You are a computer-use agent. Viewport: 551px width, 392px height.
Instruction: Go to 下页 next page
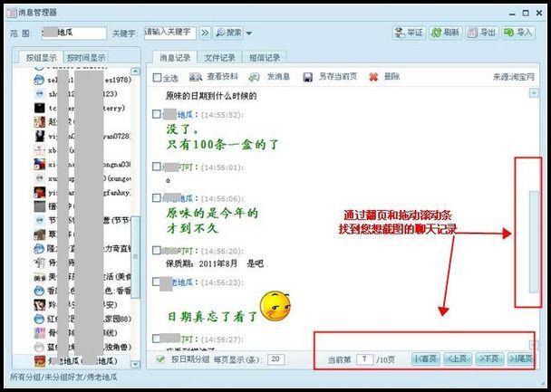pos(489,359)
